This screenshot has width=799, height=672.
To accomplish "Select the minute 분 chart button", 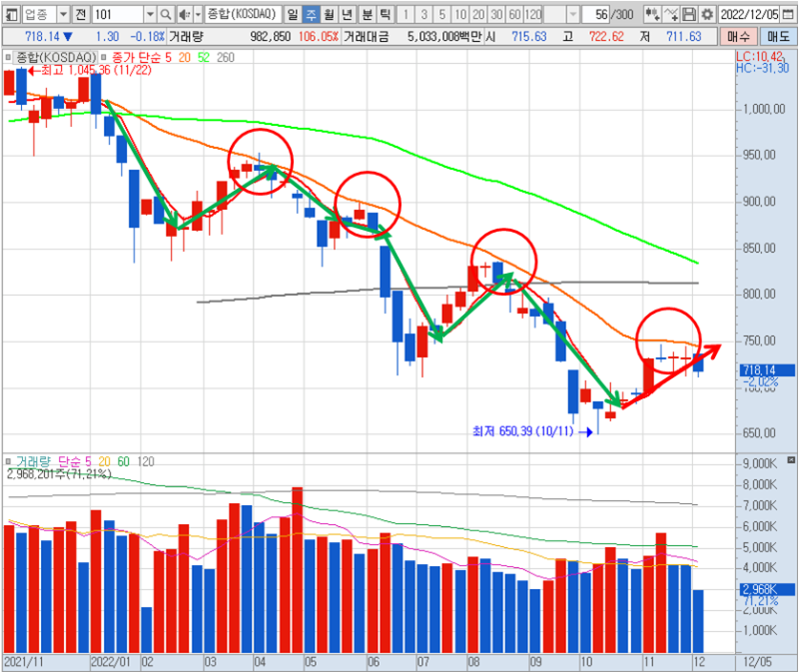I will pyautogui.click(x=367, y=14).
